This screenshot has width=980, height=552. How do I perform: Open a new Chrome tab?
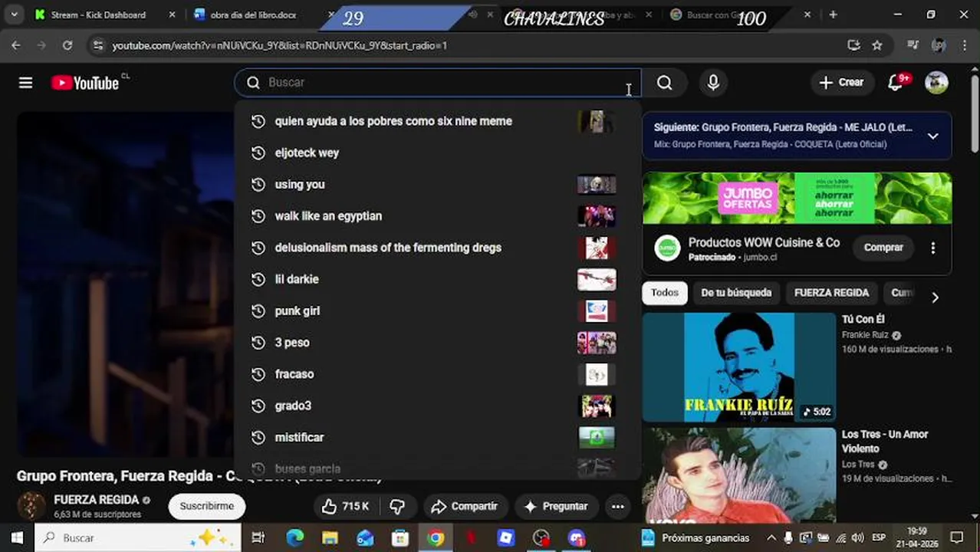pyautogui.click(x=833, y=15)
